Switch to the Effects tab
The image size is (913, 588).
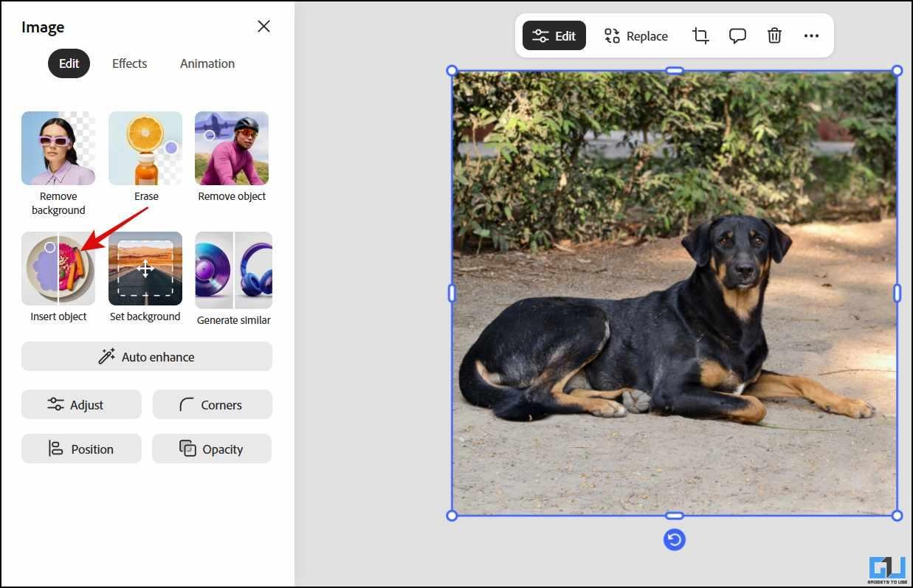click(129, 63)
